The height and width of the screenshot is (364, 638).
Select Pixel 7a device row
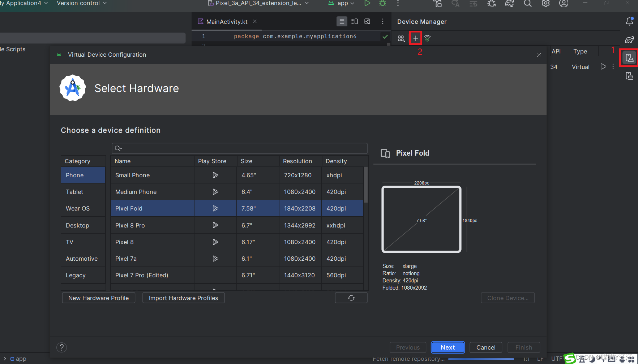[x=237, y=259]
